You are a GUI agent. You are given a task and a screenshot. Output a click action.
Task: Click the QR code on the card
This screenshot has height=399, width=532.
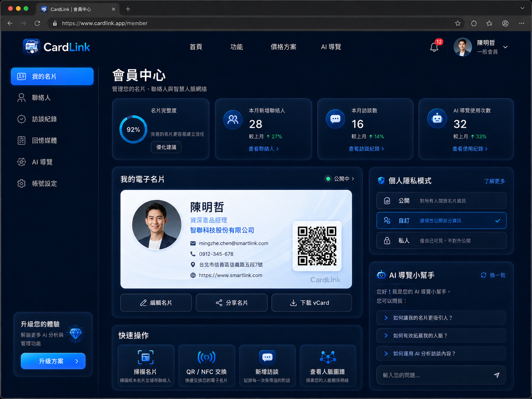click(x=317, y=246)
